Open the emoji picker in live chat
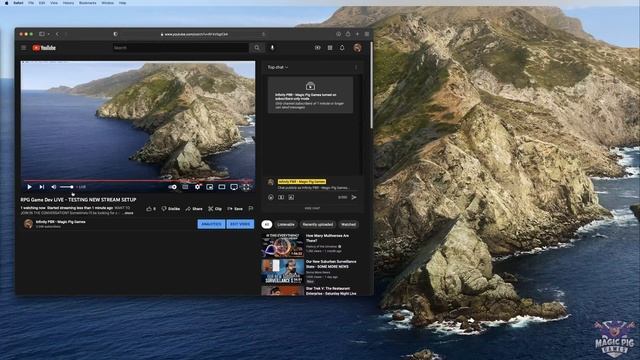The height and width of the screenshot is (360, 640). [x=271, y=197]
